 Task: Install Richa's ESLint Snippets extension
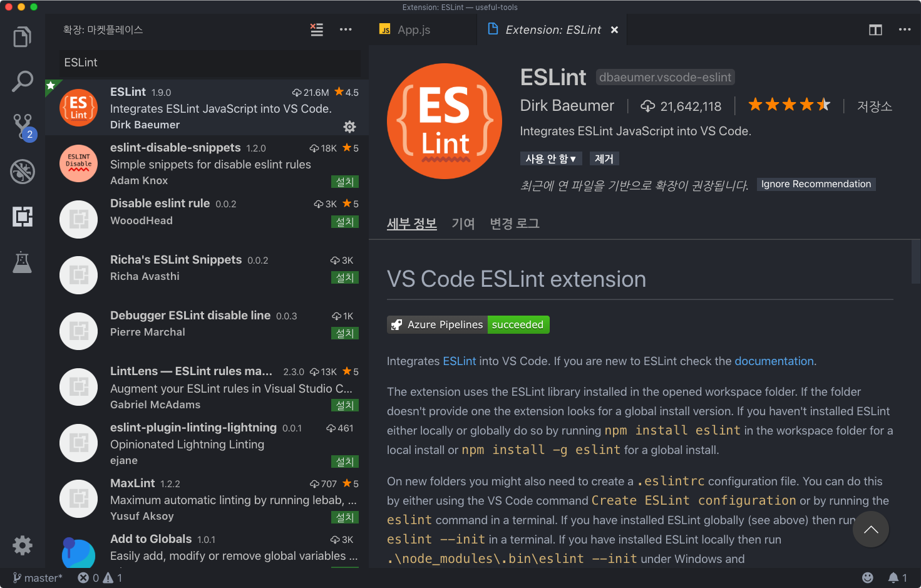point(345,277)
